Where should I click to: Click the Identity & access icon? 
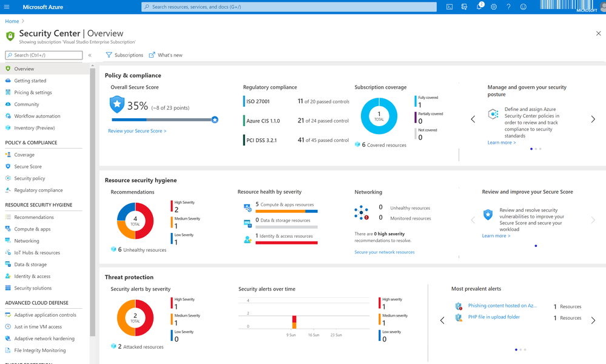tap(8, 276)
